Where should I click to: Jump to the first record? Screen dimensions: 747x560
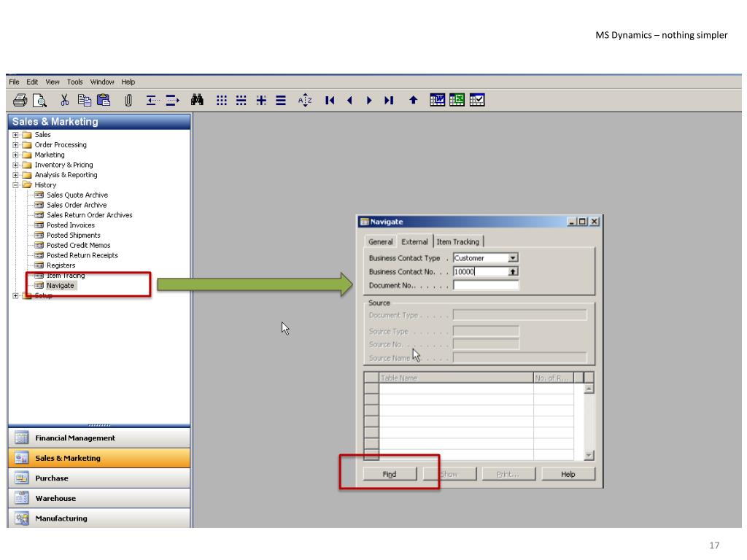[x=330, y=100]
